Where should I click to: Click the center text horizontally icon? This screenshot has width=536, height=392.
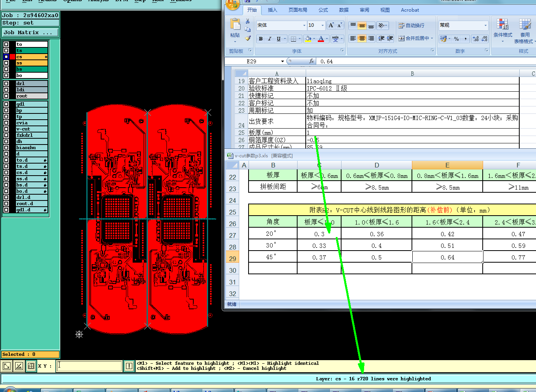pos(362,38)
